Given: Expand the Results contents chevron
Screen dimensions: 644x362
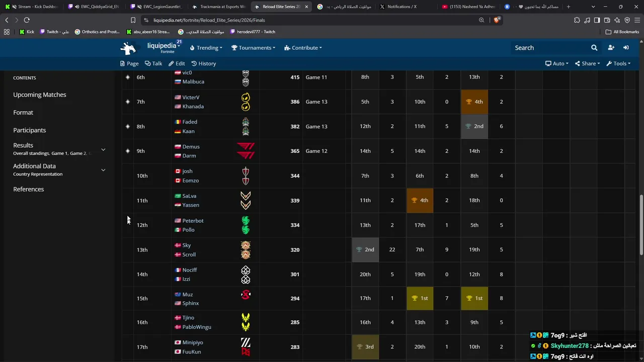Looking at the screenshot, I should 103,149.
